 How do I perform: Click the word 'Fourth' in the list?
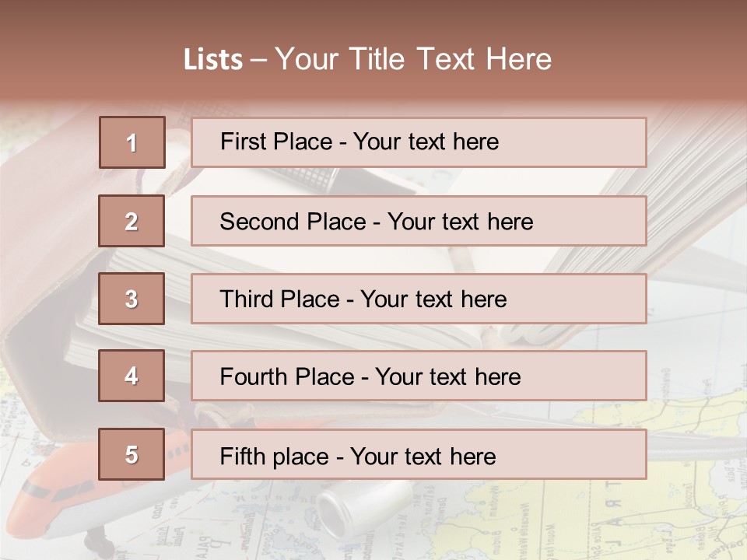(x=254, y=376)
